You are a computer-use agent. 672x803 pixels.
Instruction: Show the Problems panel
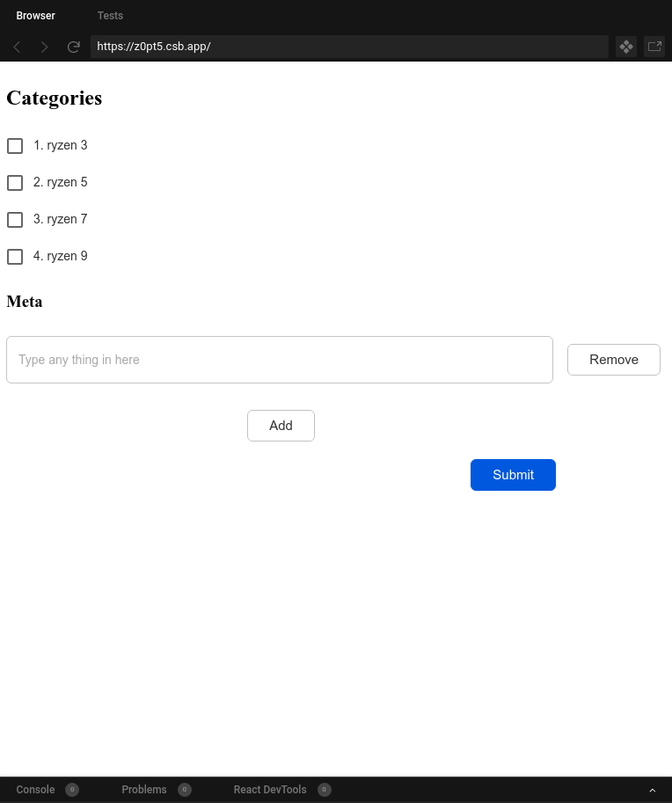pos(144,790)
